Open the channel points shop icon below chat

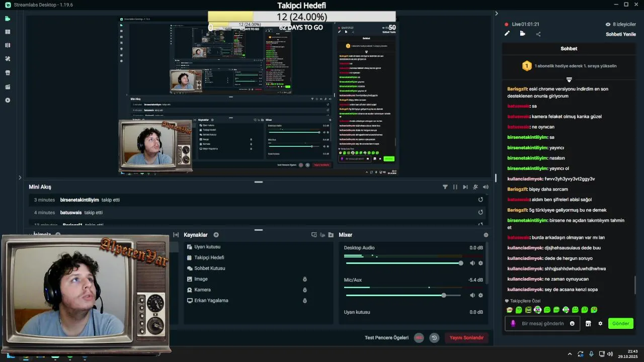[588, 323]
